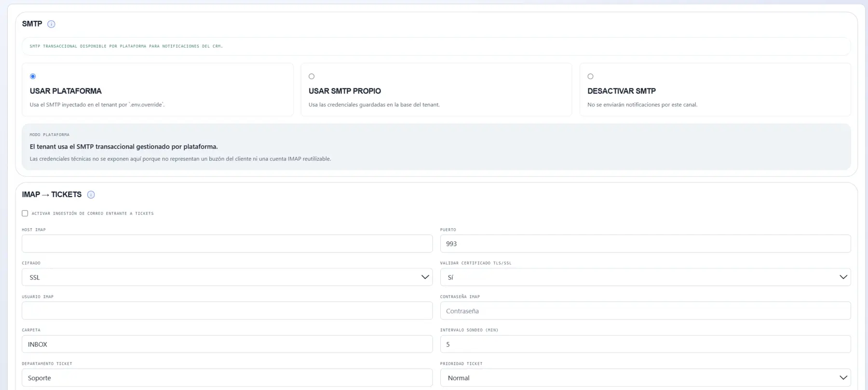Click the Intervalo Sondeo minutes field
Image resolution: width=868 pixels, height=390 pixels.
pyautogui.click(x=645, y=344)
